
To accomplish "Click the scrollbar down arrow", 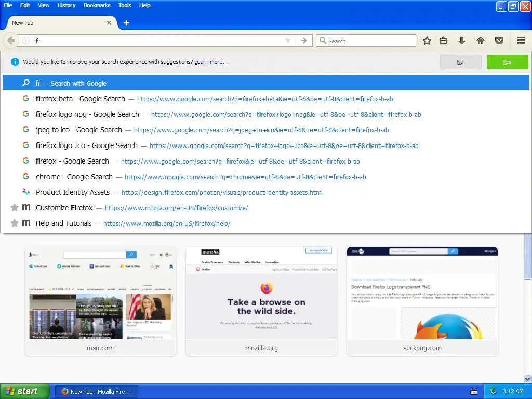I will [528, 379].
